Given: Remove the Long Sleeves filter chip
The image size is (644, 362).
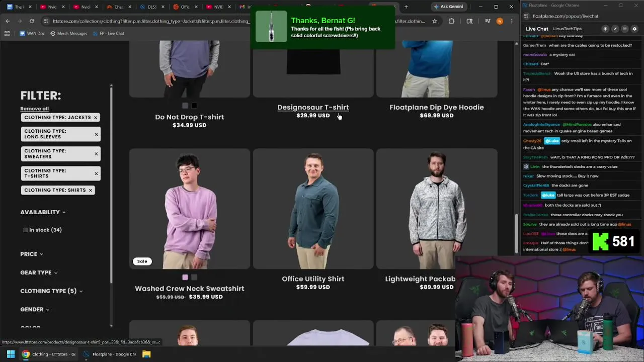Looking at the screenshot, I should (96, 134).
